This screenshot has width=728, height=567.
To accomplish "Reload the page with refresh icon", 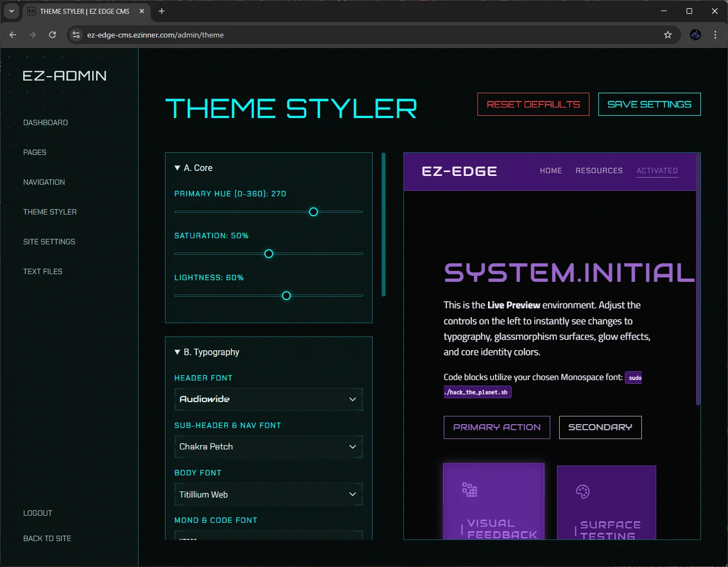I will [52, 35].
